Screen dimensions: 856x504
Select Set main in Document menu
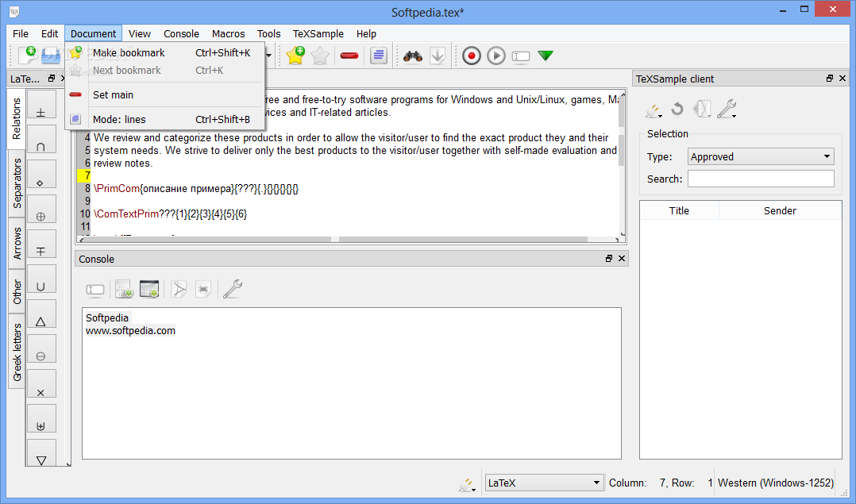[164, 95]
